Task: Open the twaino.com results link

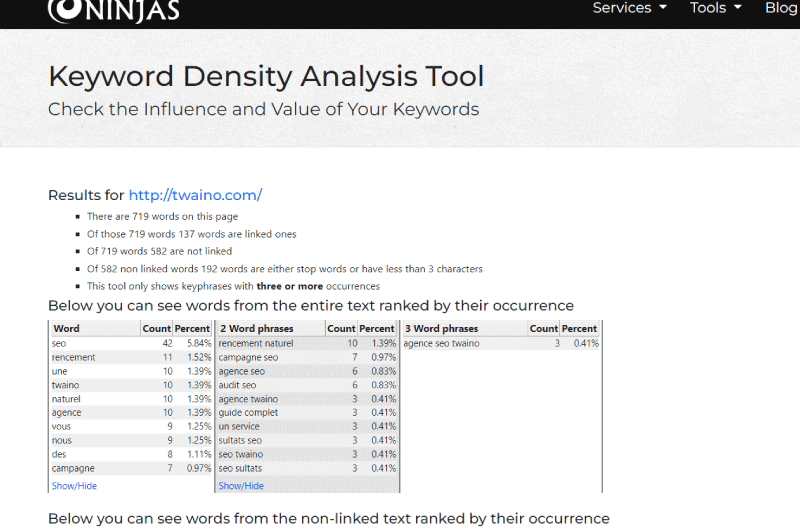Action: [195, 195]
